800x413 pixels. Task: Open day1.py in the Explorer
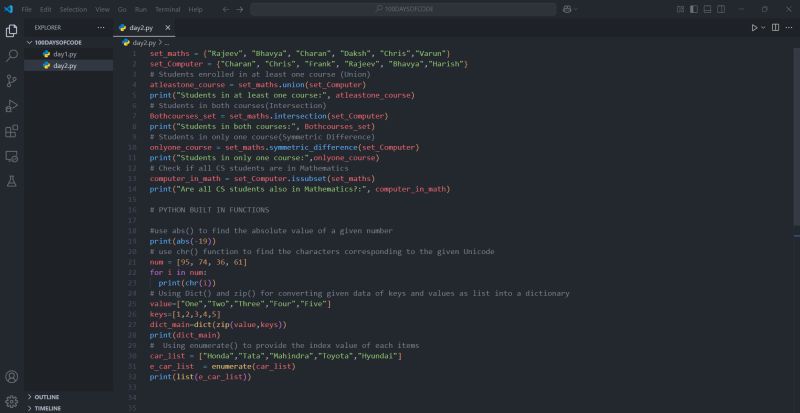(x=64, y=54)
